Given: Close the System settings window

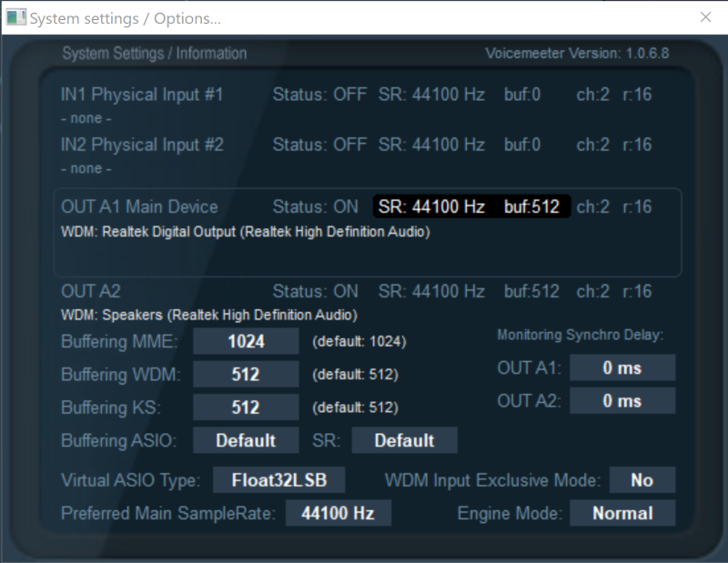Looking at the screenshot, I should pos(705,17).
